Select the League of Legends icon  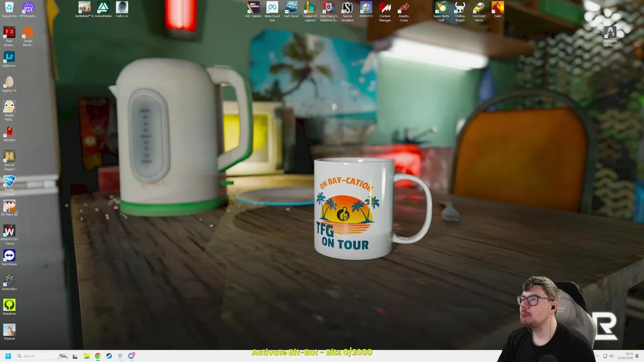[x=310, y=12]
